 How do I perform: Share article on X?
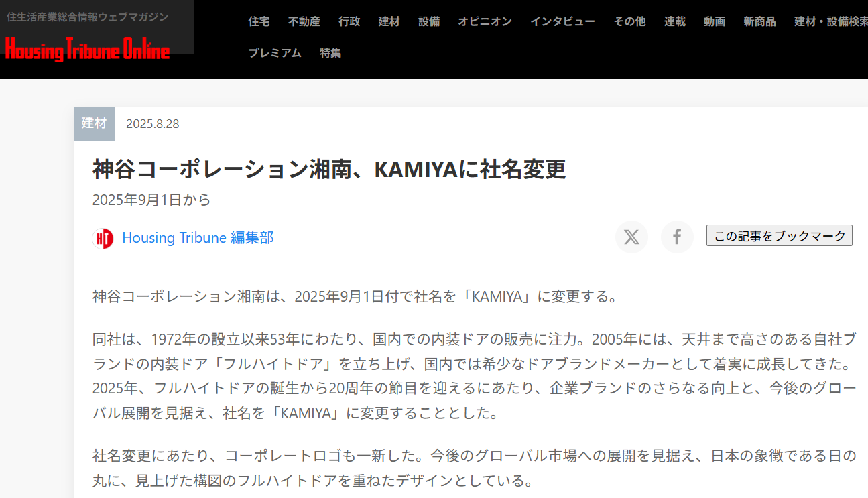[x=631, y=237]
